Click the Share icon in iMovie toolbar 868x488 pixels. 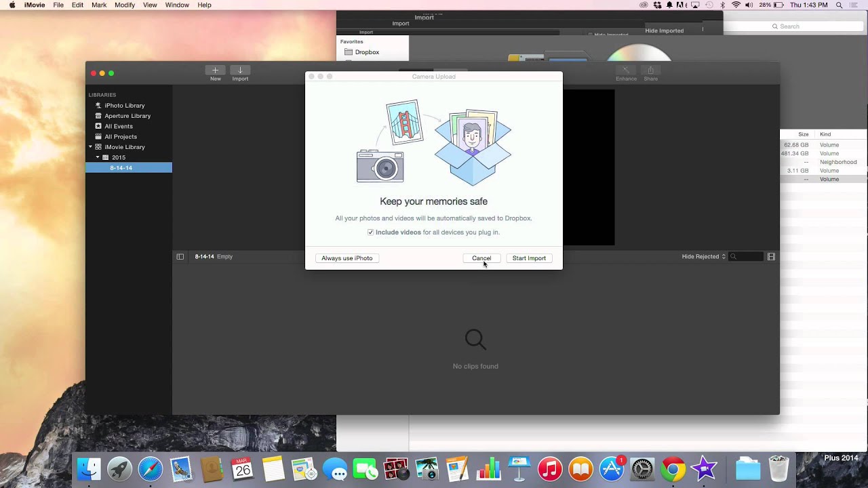651,70
